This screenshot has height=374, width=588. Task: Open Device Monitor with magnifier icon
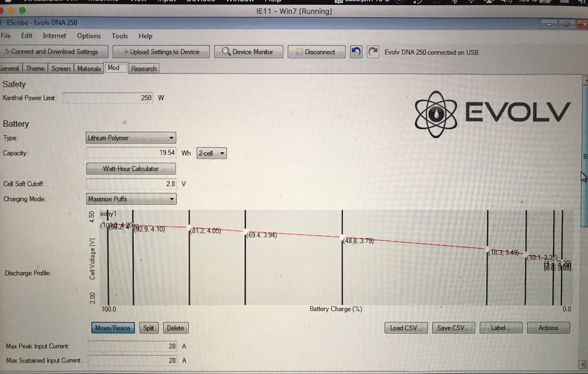[x=248, y=52]
